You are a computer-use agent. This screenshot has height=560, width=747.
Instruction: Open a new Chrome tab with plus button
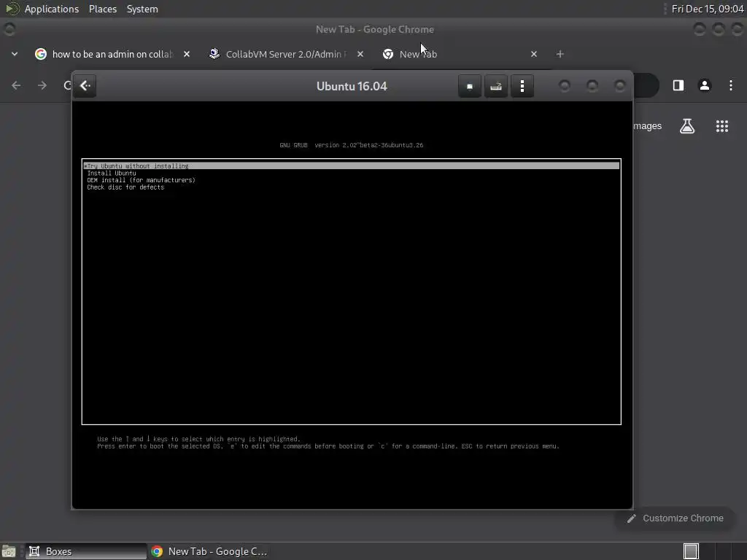click(x=560, y=54)
